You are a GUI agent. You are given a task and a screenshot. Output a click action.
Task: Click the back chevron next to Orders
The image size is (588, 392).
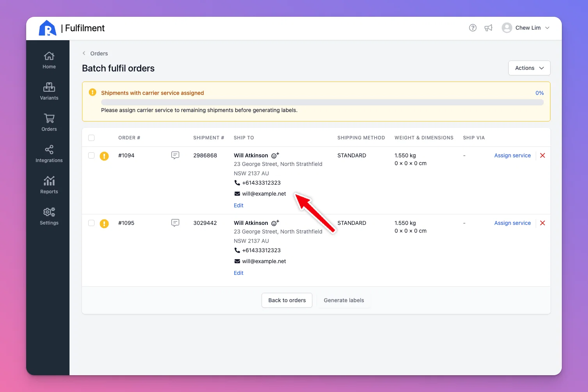(x=84, y=53)
